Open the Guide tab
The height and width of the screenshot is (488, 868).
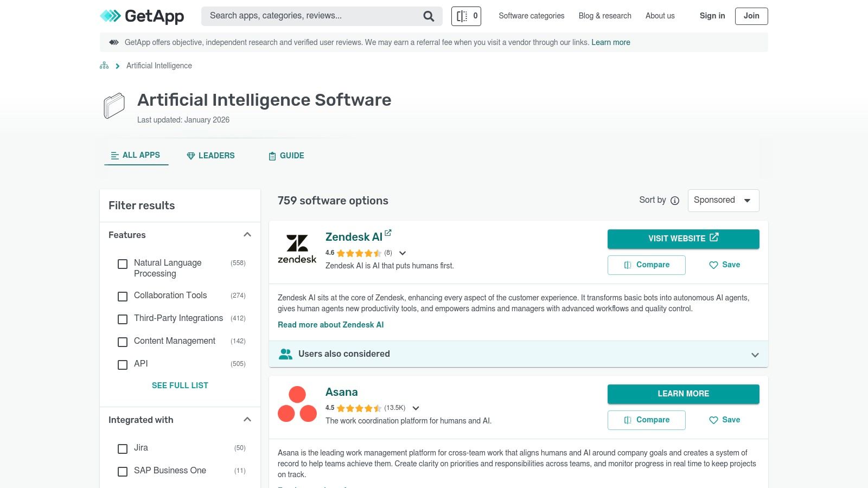tap(286, 156)
